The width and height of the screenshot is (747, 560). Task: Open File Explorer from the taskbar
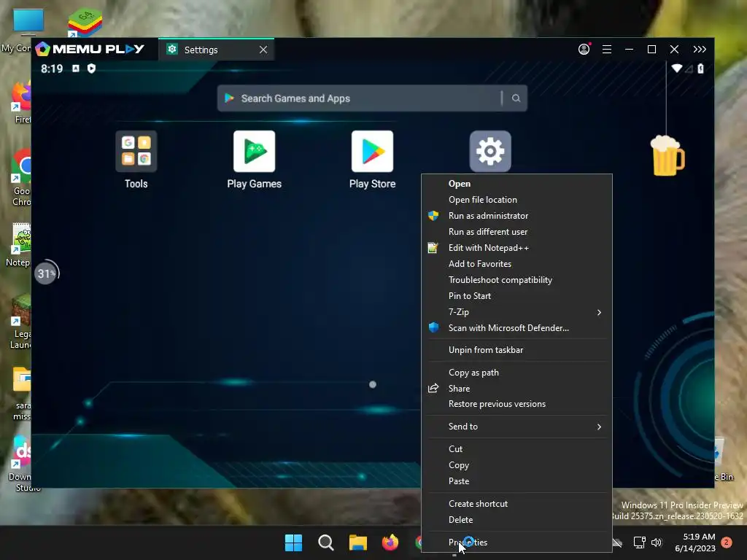[x=357, y=542]
